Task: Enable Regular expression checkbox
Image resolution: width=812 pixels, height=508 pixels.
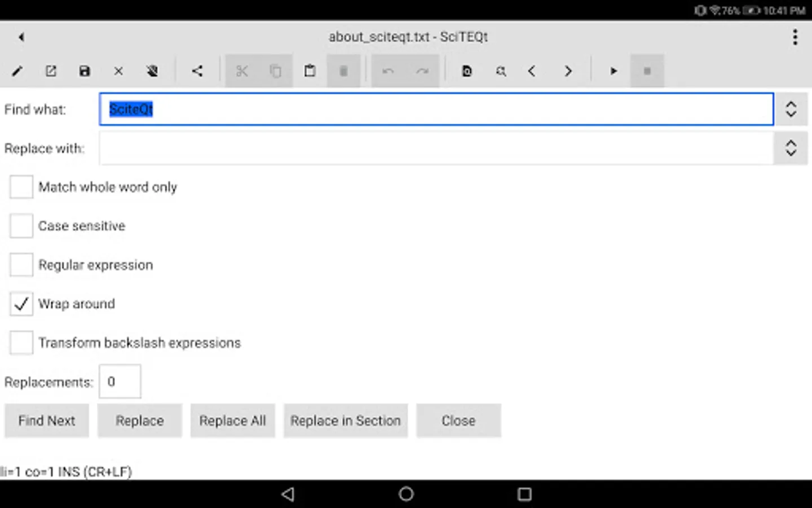Action: (x=21, y=265)
